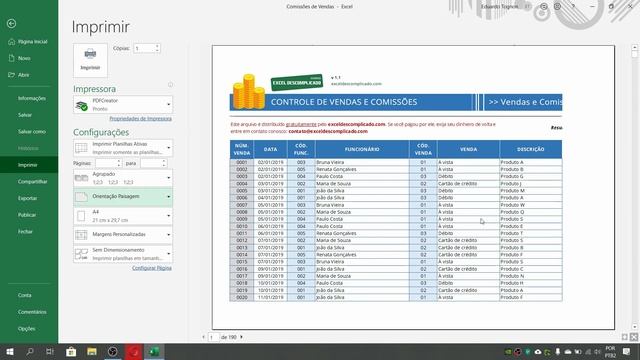The width and height of the screenshot is (640, 360).
Task: Click Configurar Página link
Action: click(152, 268)
